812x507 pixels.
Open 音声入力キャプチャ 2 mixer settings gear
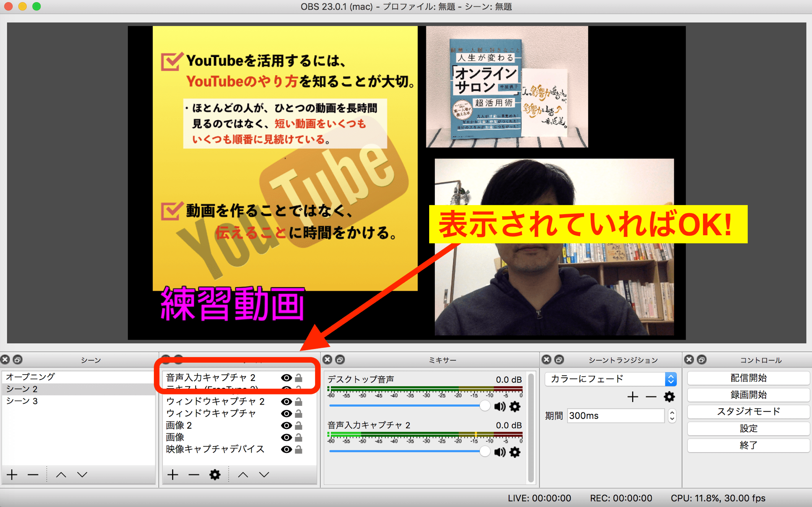click(515, 452)
